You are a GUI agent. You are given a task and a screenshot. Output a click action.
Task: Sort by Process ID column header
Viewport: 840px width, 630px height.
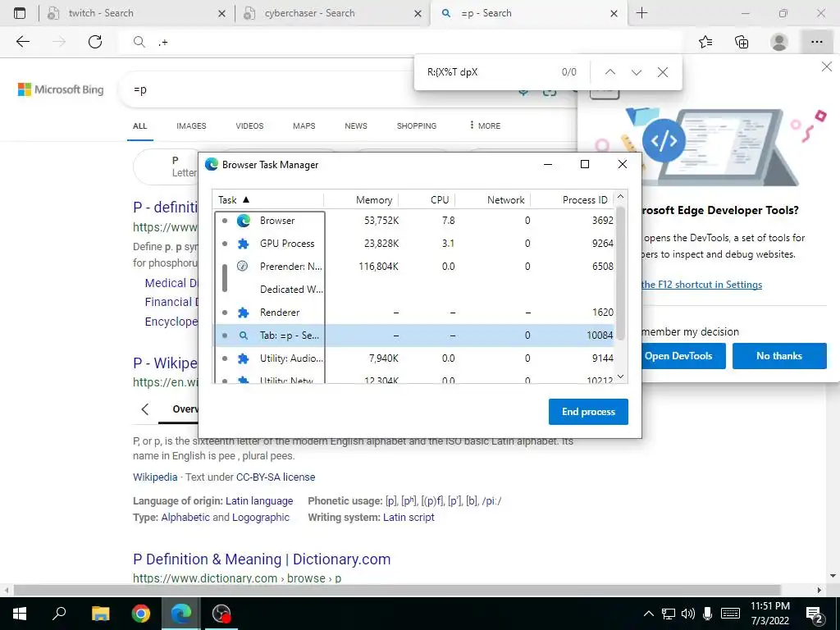click(x=572, y=200)
